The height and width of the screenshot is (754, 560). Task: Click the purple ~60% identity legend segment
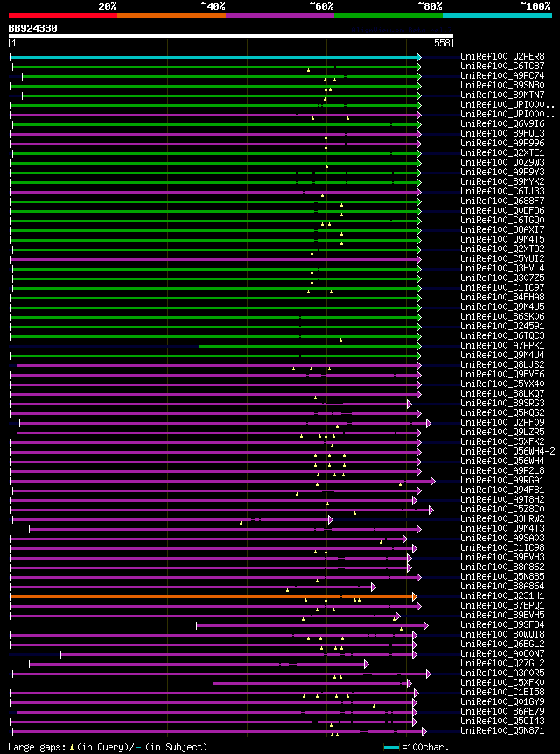[280, 16]
